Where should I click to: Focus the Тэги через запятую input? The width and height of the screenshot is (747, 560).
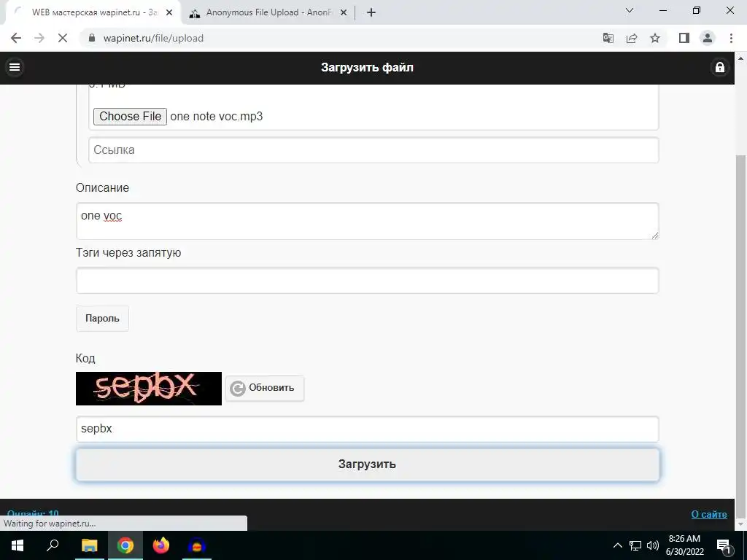click(368, 281)
